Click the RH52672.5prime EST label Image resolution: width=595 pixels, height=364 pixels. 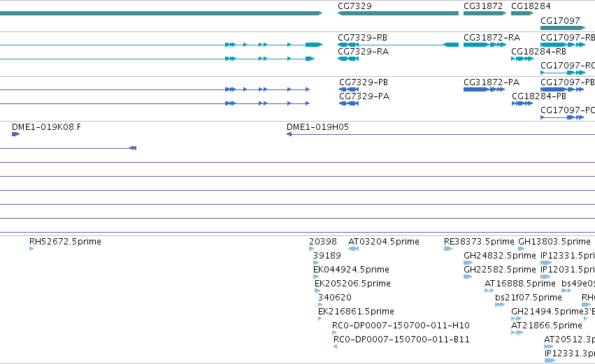[65, 242]
